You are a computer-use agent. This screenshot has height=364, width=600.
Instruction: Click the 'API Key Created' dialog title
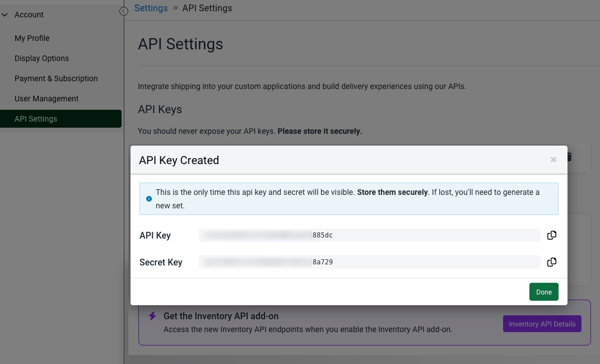coord(179,160)
